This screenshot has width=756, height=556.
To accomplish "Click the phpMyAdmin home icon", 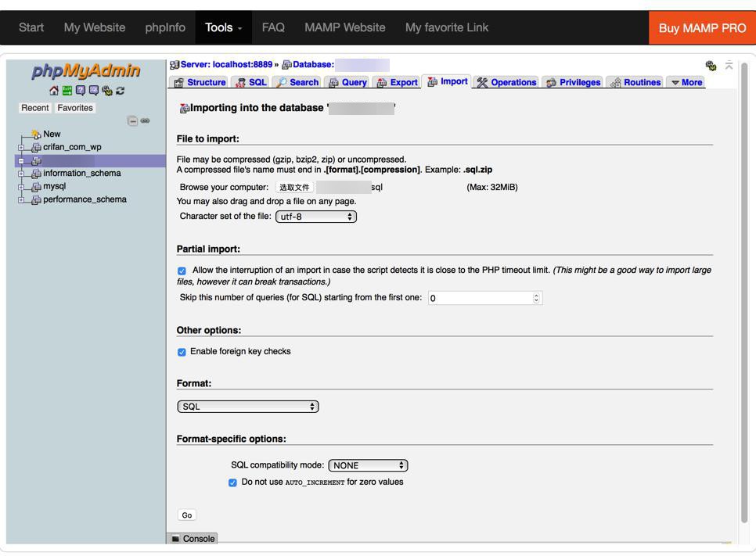I will [x=54, y=91].
